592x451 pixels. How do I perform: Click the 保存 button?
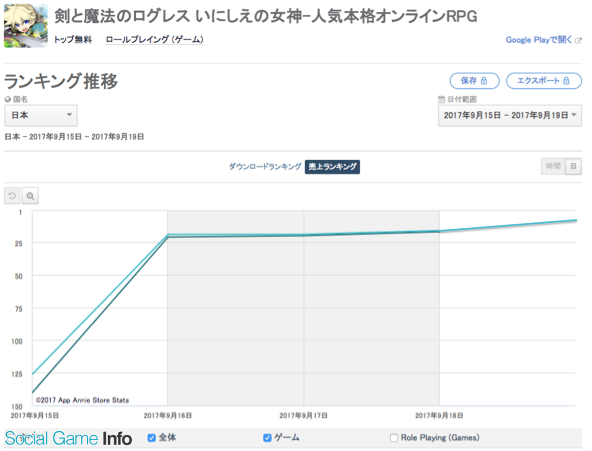click(475, 81)
